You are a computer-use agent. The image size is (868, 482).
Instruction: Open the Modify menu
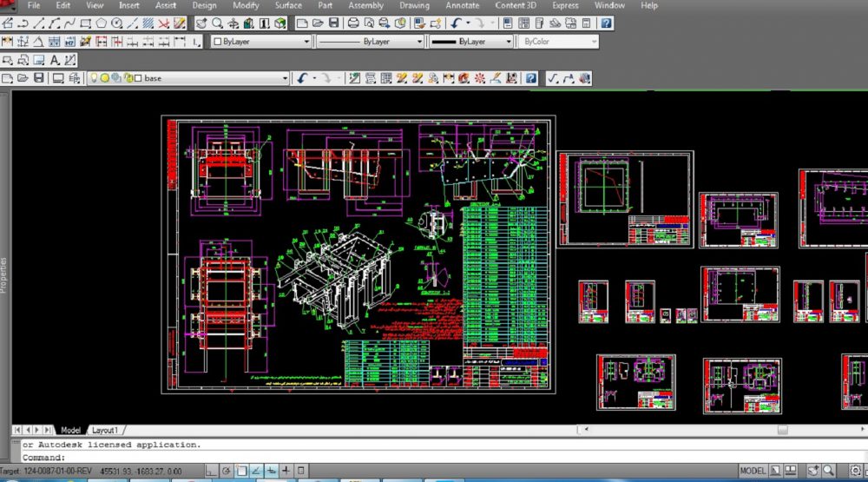coord(246,5)
